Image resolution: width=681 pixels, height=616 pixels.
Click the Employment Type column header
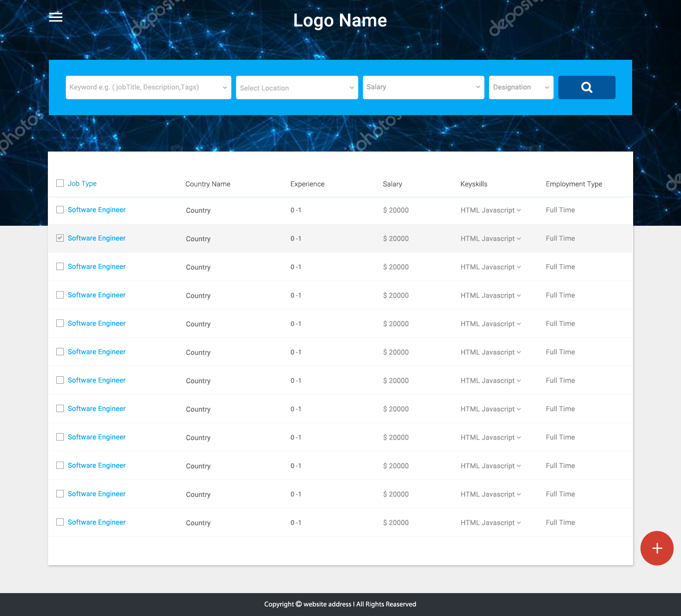574,184
